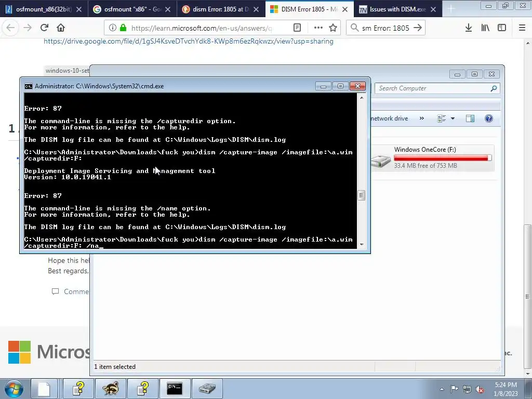This screenshot has height=399, width=532.
Task: Click the Explorer search magnifier icon
Action: point(494,88)
